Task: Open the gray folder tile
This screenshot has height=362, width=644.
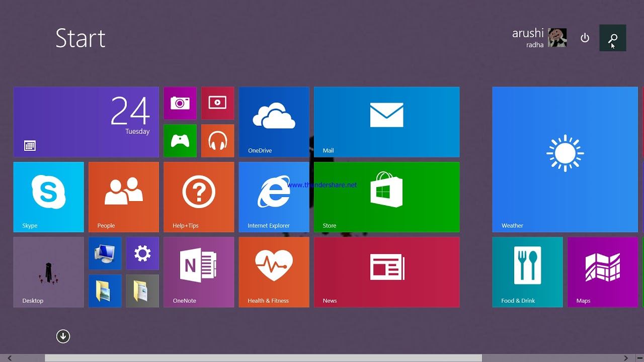Action: [x=142, y=291]
